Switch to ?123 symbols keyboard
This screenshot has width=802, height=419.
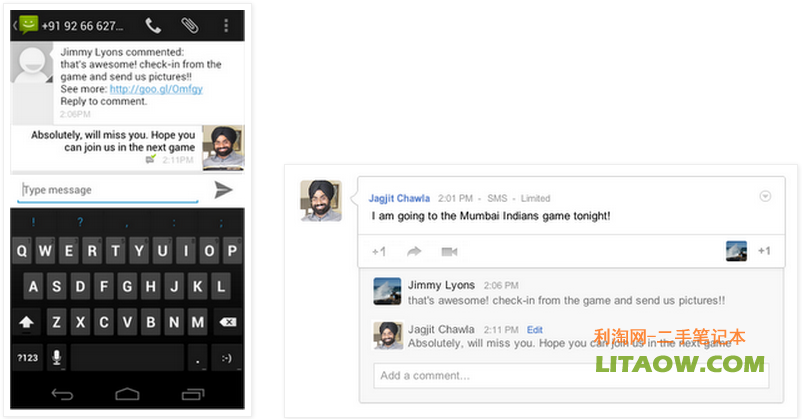pos(27,357)
